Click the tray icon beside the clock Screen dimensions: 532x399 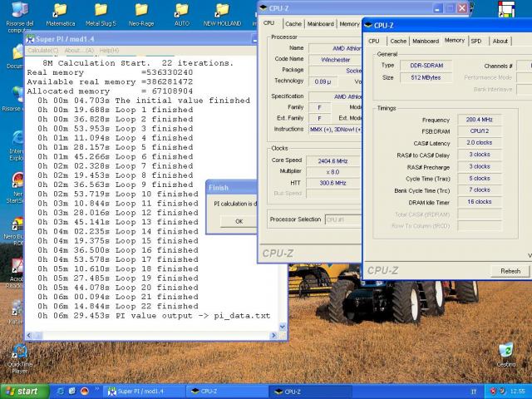click(502, 392)
